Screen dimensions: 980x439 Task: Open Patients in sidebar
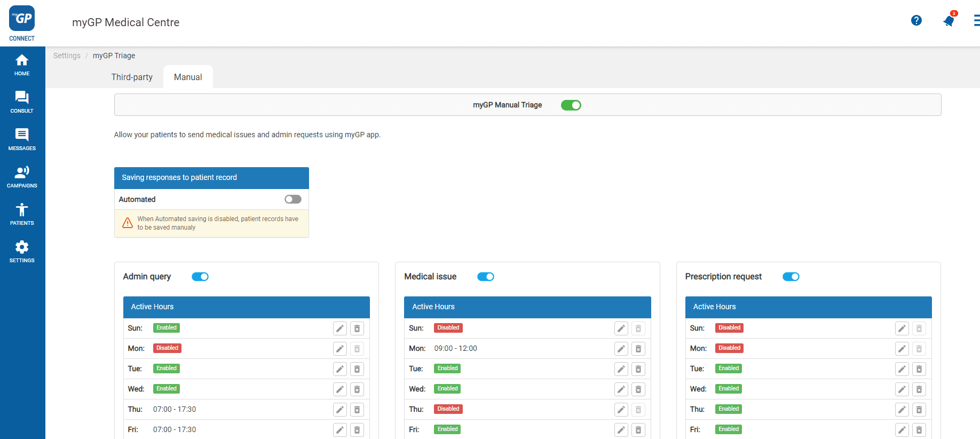pyautogui.click(x=22, y=214)
